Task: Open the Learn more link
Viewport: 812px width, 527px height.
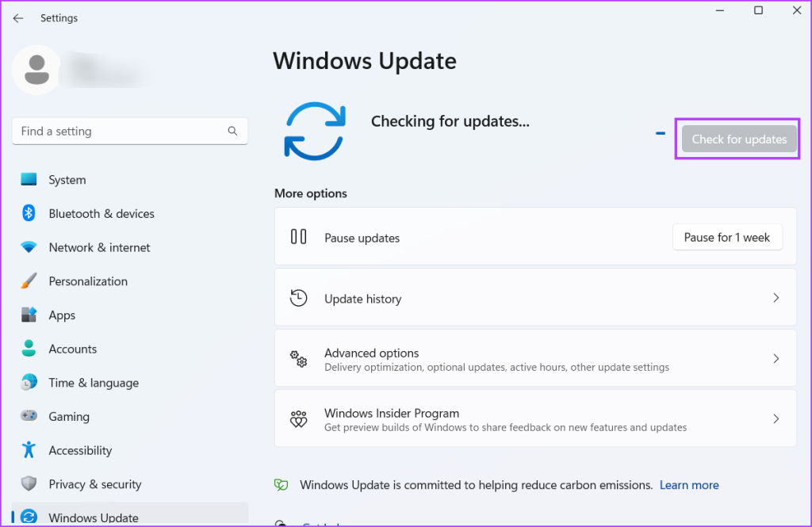Action: pyautogui.click(x=689, y=485)
